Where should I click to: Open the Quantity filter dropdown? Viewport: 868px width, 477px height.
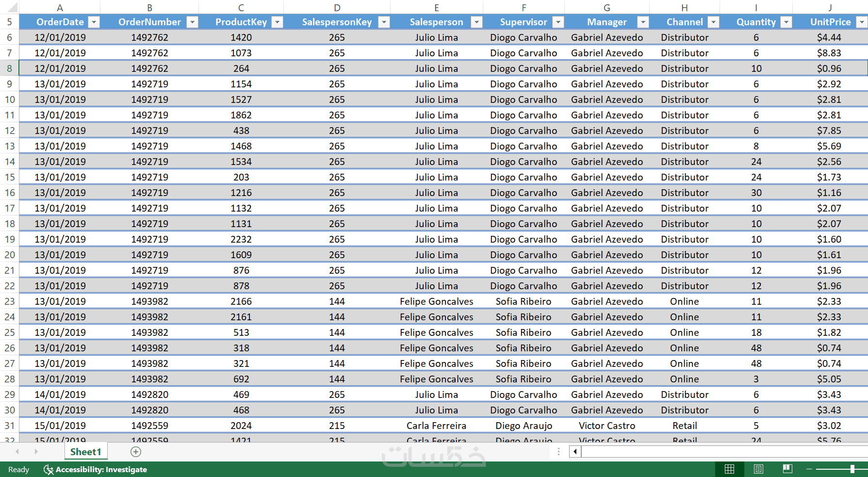click(x=786, y=22)
